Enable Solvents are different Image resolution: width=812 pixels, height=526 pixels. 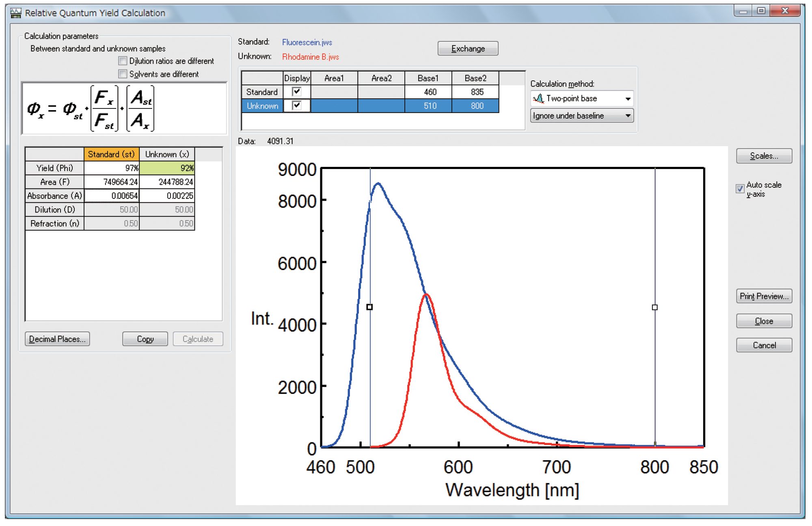122,74
